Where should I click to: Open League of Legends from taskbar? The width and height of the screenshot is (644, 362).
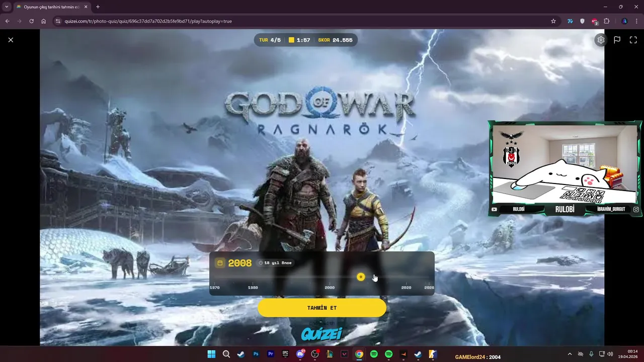coord(330,354)
